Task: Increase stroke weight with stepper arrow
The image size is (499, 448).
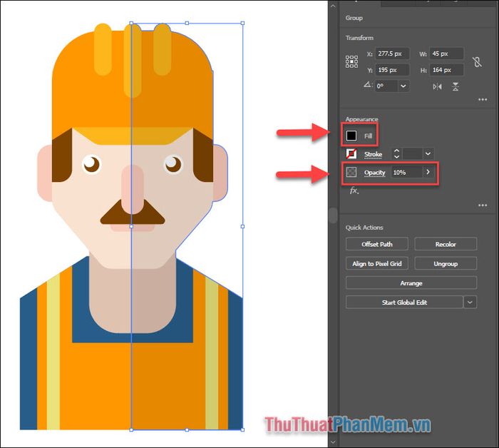Action: (396, 151)
